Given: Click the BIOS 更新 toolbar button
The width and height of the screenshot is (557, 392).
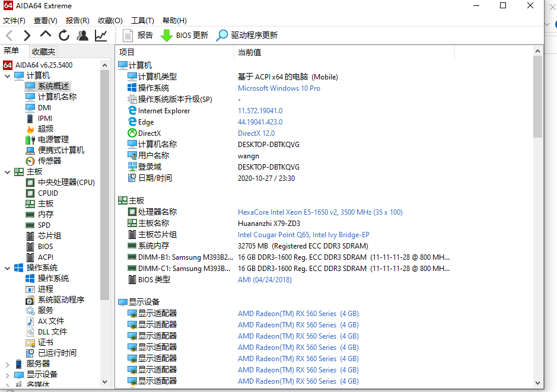Looking at the screenshot, I should pos(184,35).
